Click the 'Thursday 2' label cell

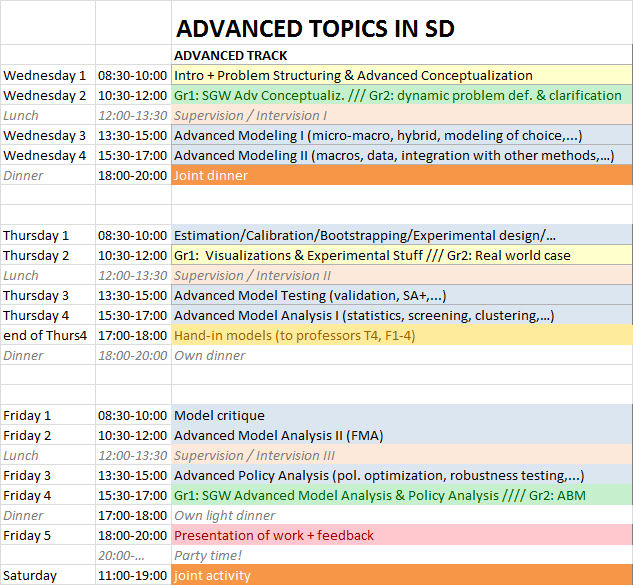coord(48,255)
